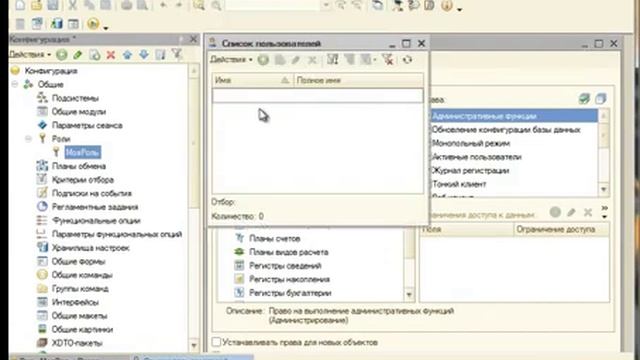Click the disable filter icon with red X
This screenshot has width=640, height=360.
pyautogui.click(x=388, y=60)
